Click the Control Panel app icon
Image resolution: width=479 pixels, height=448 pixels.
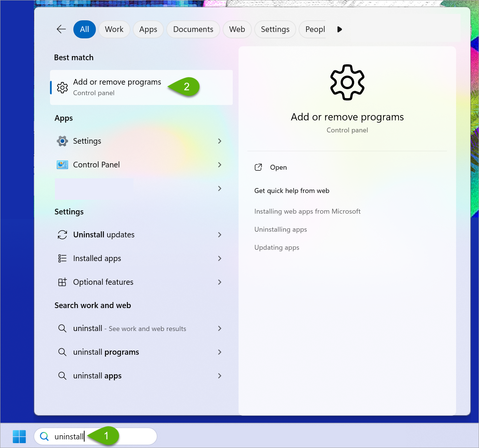62,165
